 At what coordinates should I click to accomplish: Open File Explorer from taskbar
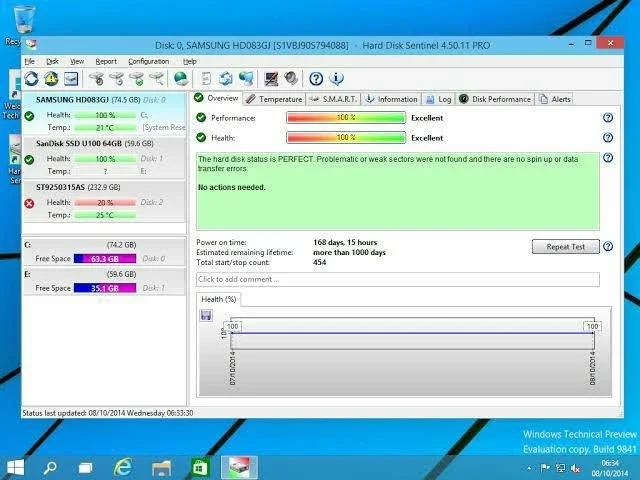click(162, 468)
